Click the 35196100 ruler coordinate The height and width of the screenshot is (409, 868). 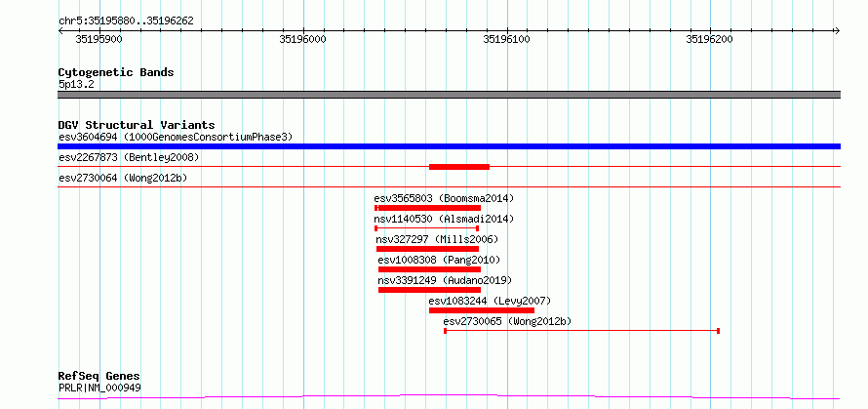coord(506,39)
